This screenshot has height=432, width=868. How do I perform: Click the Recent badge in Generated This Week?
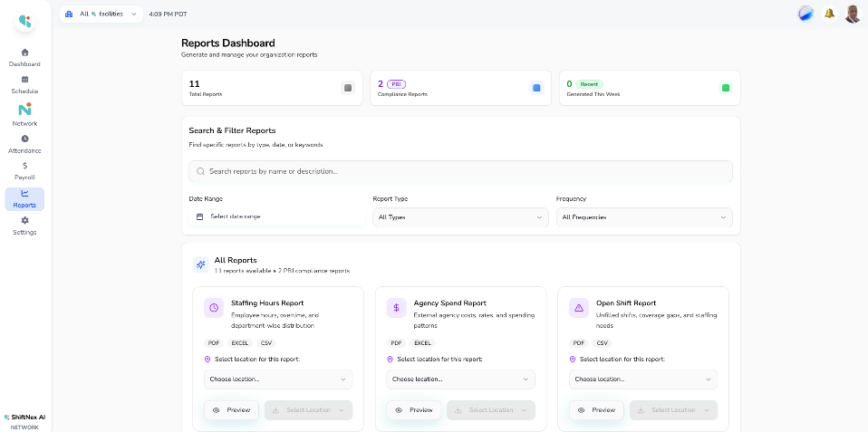point(589,84)
